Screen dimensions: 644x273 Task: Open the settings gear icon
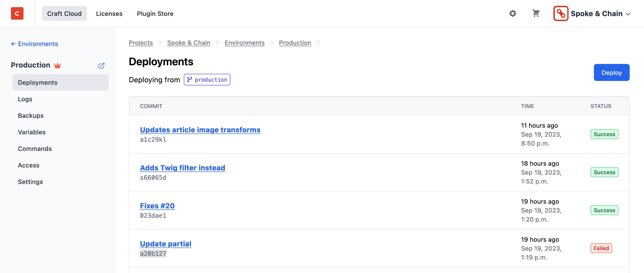(513, 13)
